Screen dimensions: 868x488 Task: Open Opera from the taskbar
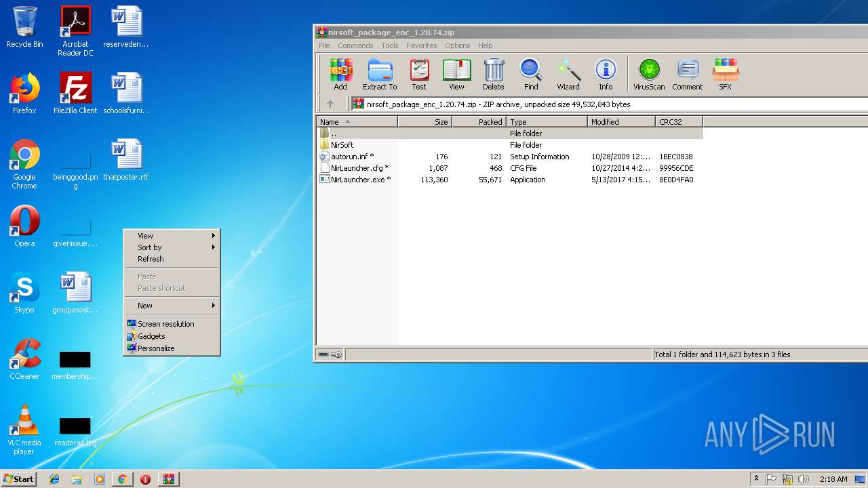click(145, 479)
